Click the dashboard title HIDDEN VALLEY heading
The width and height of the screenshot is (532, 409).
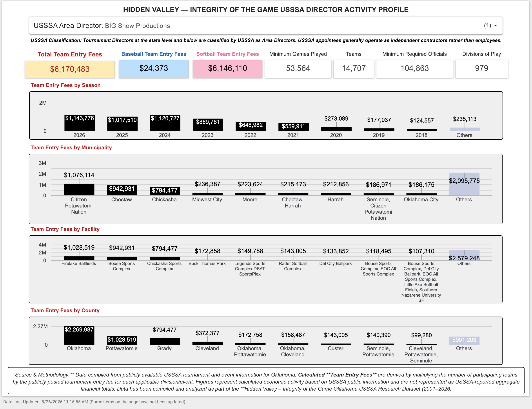tap(266, 10)
